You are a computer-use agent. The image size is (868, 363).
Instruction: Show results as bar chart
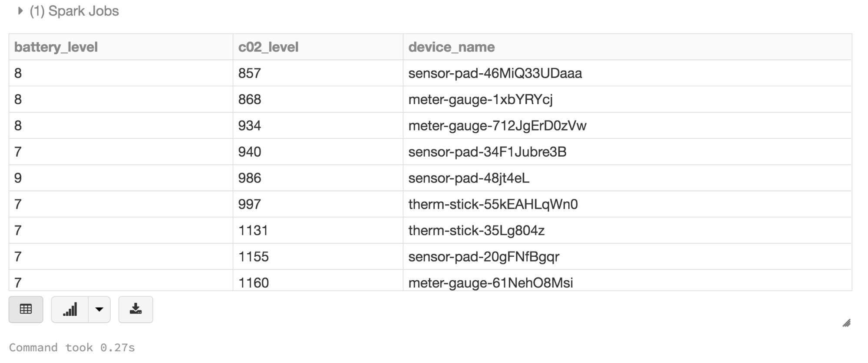coord(70,309)
